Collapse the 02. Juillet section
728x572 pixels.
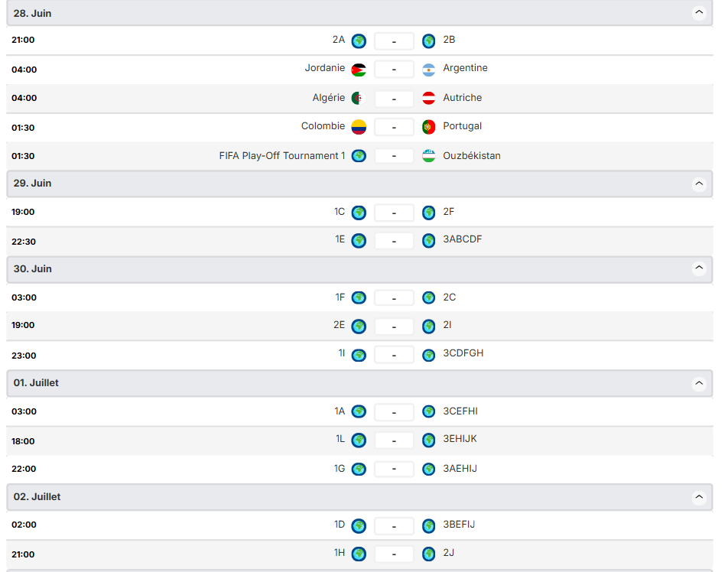(x=698, y=497)
